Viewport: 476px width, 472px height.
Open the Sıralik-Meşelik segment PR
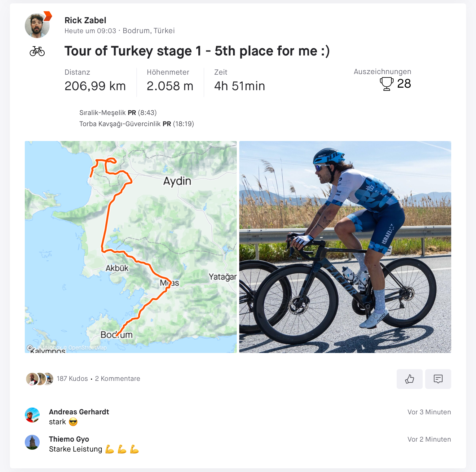(118, 112)
